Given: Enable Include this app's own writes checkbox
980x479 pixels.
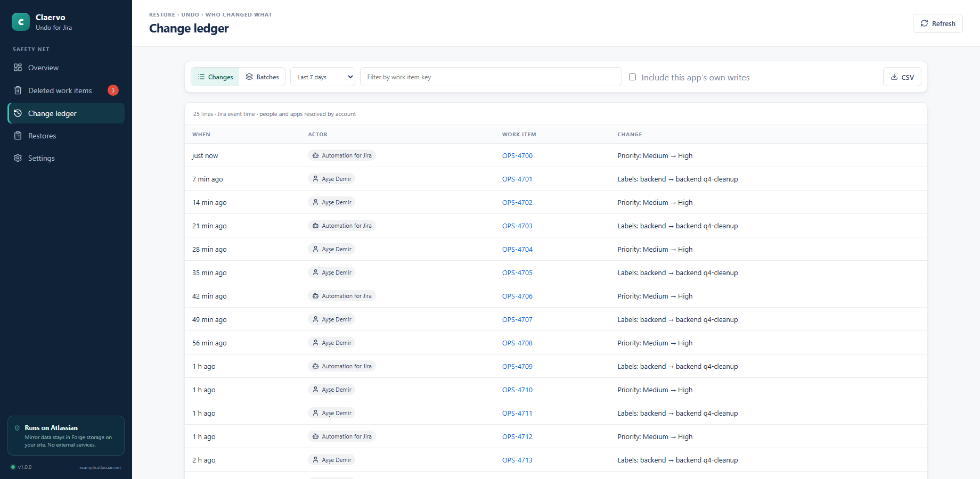Looking at the screenshot, I should coord(633,77).
